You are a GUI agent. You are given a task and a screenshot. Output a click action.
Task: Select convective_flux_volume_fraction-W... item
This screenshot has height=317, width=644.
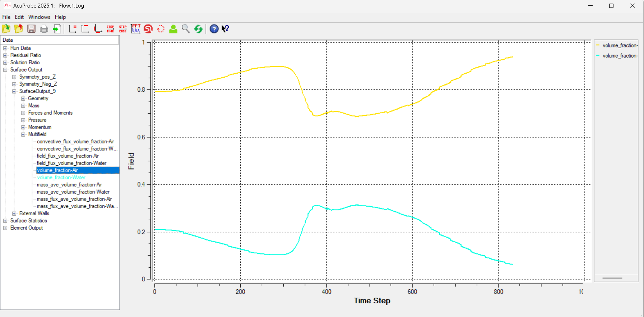[x=77, y=149]
